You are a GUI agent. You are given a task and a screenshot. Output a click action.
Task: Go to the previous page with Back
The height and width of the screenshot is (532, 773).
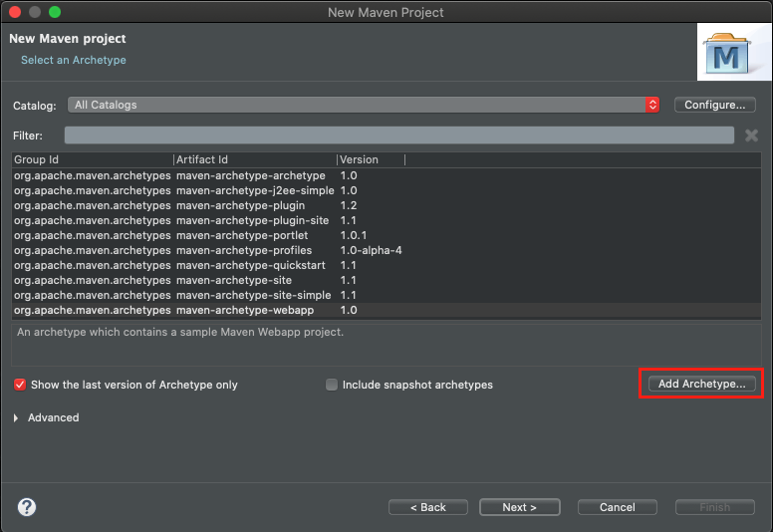tap(428, 507)
